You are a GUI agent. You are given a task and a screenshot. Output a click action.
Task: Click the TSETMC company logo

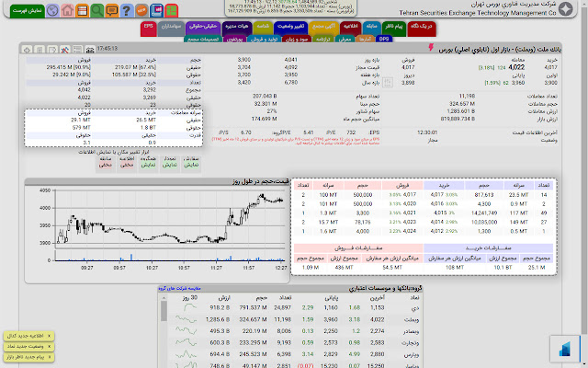click(x=566, y=8)
